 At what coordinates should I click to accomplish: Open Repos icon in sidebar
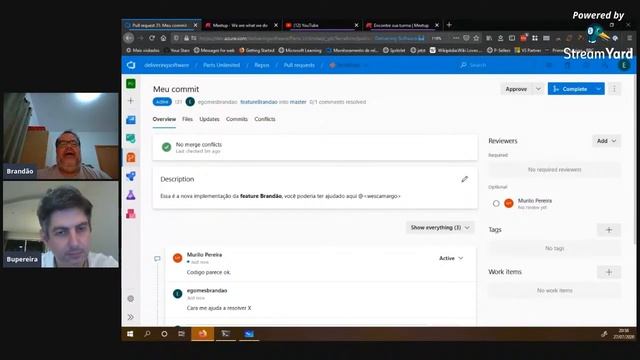point(131,157)
